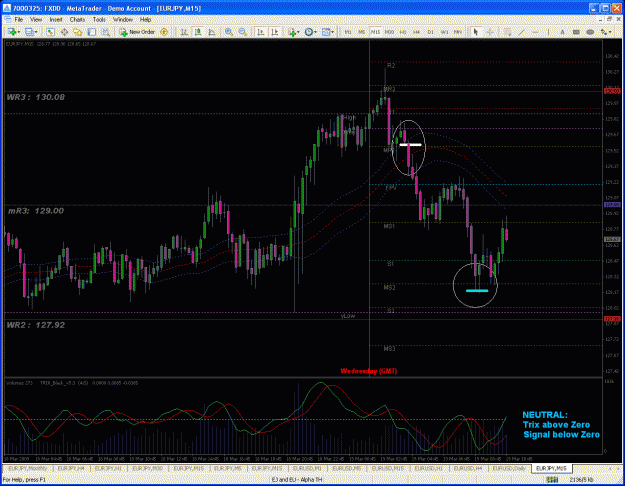625x486 pixels.
Task: Toggle the Market Watch window icon
Action: coord(50,32)
